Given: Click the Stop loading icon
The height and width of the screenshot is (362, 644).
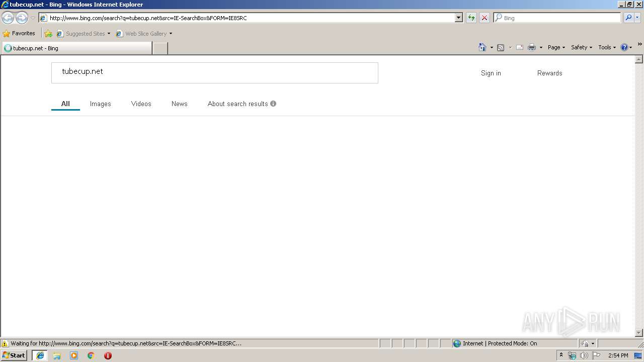Looking at the screenshot, I should pyautogui.click(x=484, y=18).
